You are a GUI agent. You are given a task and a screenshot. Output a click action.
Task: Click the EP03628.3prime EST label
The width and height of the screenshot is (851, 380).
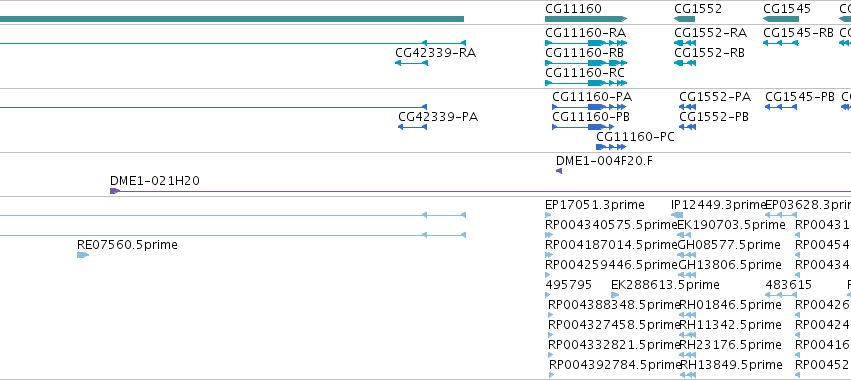pyautogui.click(x=808, y=205)
